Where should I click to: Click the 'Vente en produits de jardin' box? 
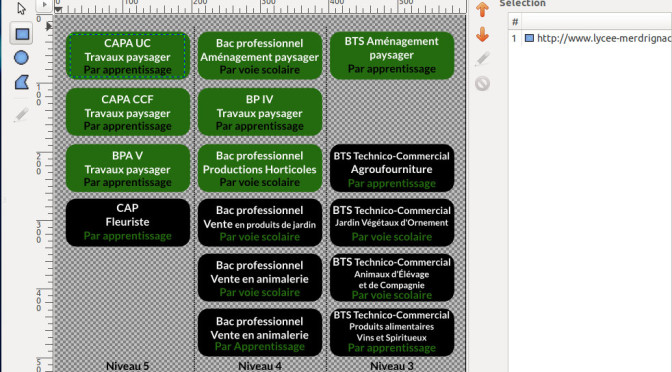[260, 222]
